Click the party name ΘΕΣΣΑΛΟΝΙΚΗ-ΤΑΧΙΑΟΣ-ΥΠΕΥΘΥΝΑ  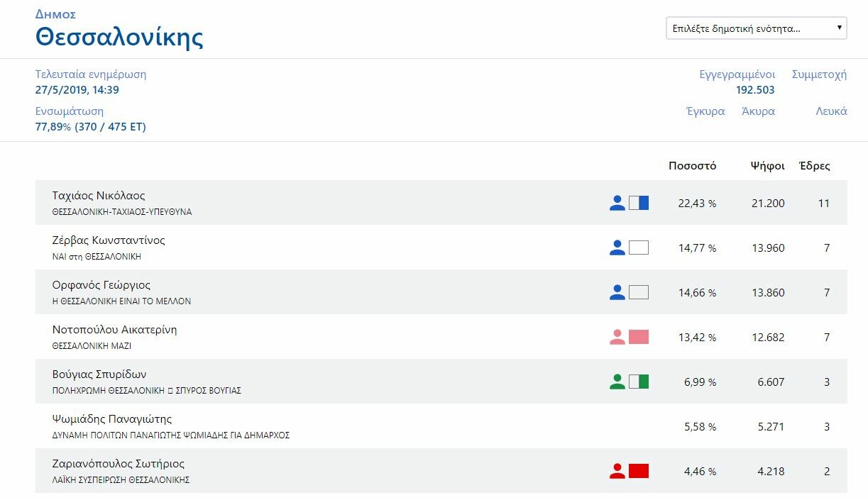122,212
